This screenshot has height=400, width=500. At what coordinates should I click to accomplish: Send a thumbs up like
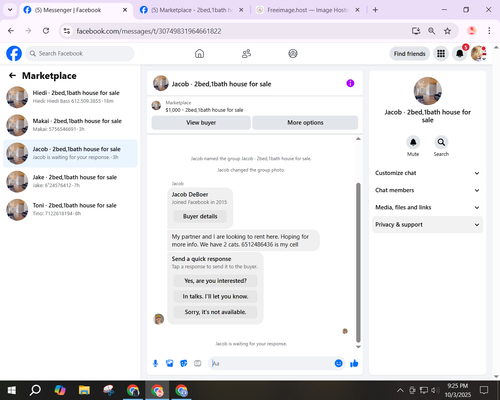354,363
